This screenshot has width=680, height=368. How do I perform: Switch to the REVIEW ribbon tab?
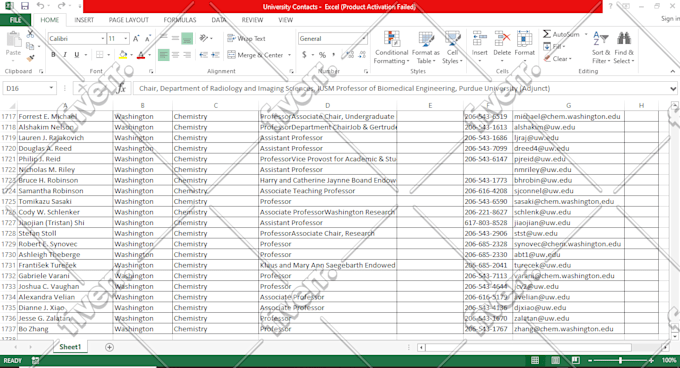point(252,20)
